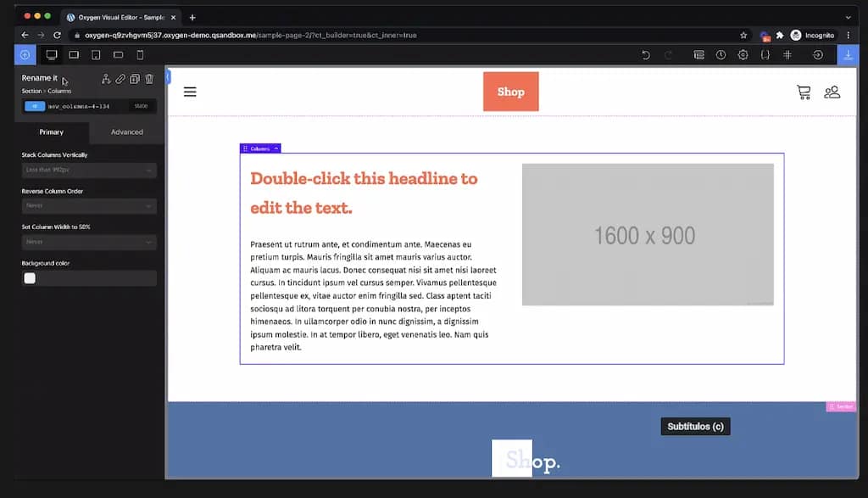Click the blue Save button
The image size is (868, 498).
pyautogui.click(x=848, y=55)
